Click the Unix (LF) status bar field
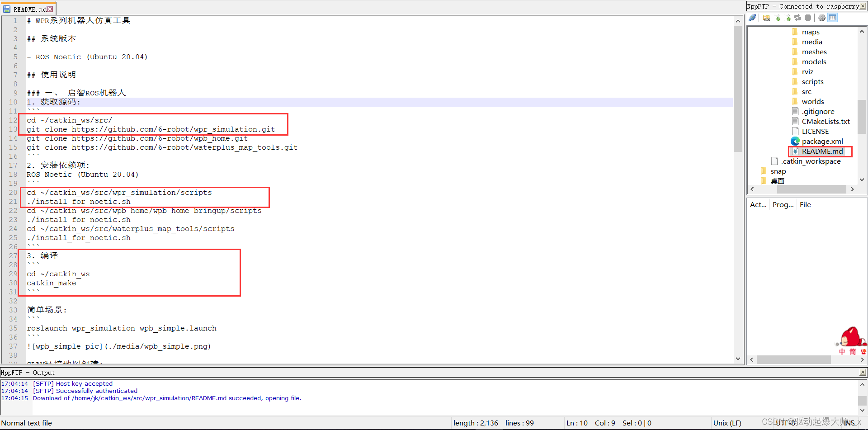Screen dimensions: 868x430 (x=727, y=423)
